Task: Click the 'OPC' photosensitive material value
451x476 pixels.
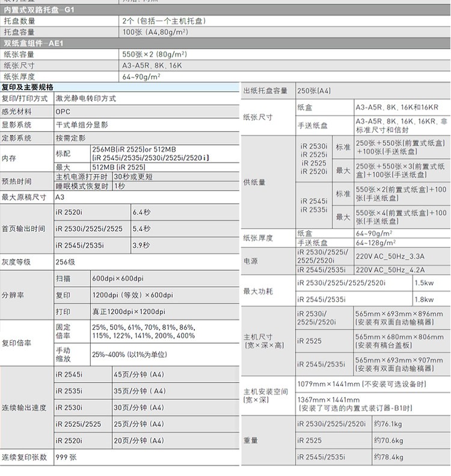Action: click(63, 112)
